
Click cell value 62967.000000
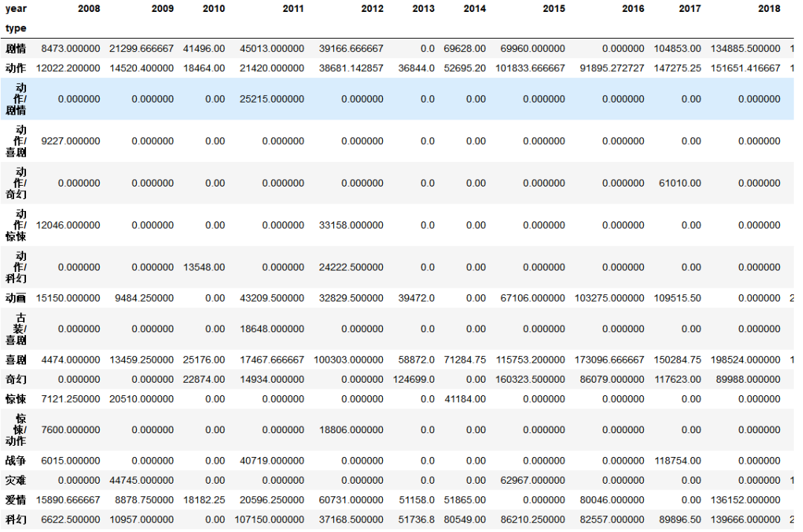[532, 480]
